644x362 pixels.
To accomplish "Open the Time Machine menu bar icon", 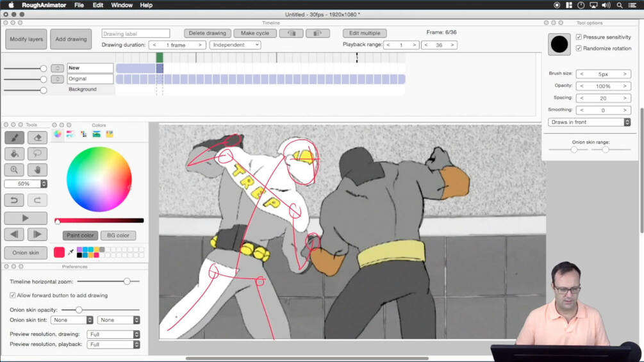I will pos(581,5).
